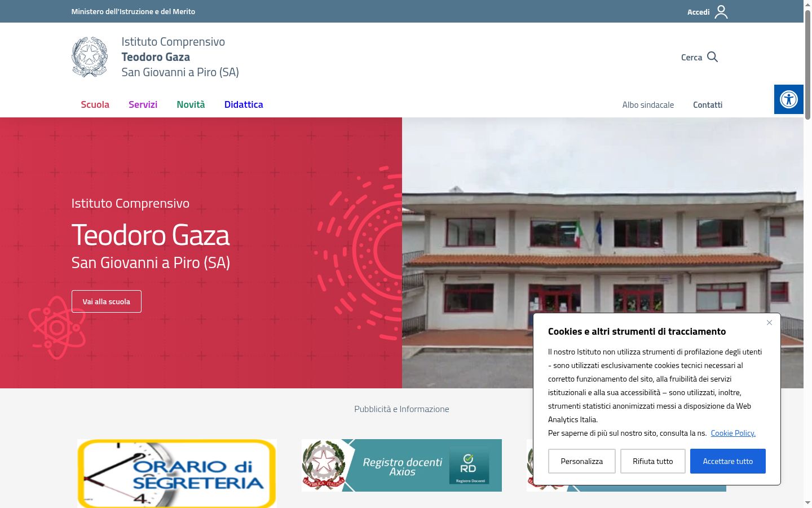Open the Orario di Segreteria banner
This screenshot has width=812, height=508.
[177, 474]
